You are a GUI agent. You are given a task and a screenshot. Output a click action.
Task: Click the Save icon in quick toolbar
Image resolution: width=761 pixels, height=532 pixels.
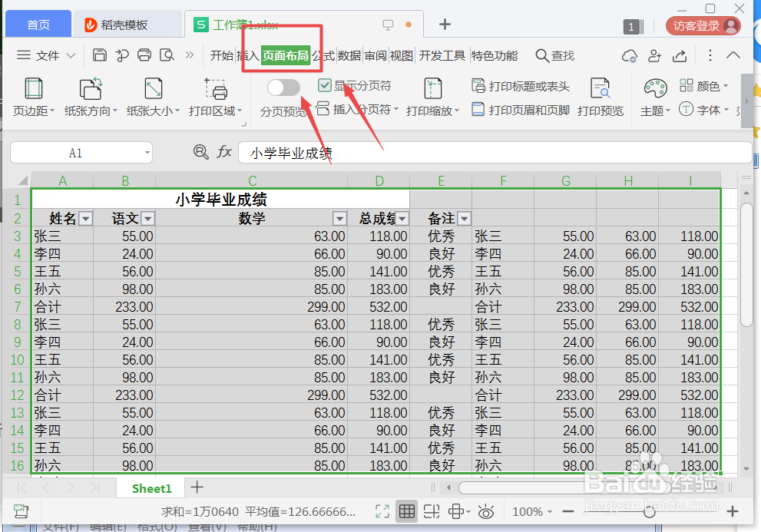100,55
